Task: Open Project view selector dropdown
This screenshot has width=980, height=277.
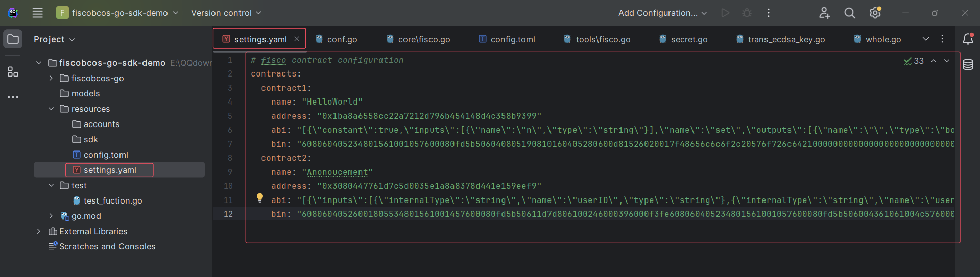Action: pyautogui.click(x=54, y=39)
